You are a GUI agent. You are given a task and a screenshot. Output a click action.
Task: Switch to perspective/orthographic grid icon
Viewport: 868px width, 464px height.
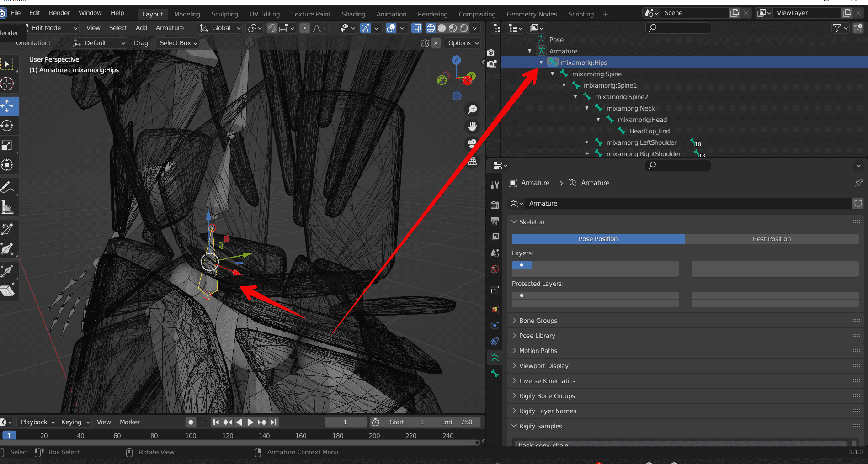click(472, 161)
